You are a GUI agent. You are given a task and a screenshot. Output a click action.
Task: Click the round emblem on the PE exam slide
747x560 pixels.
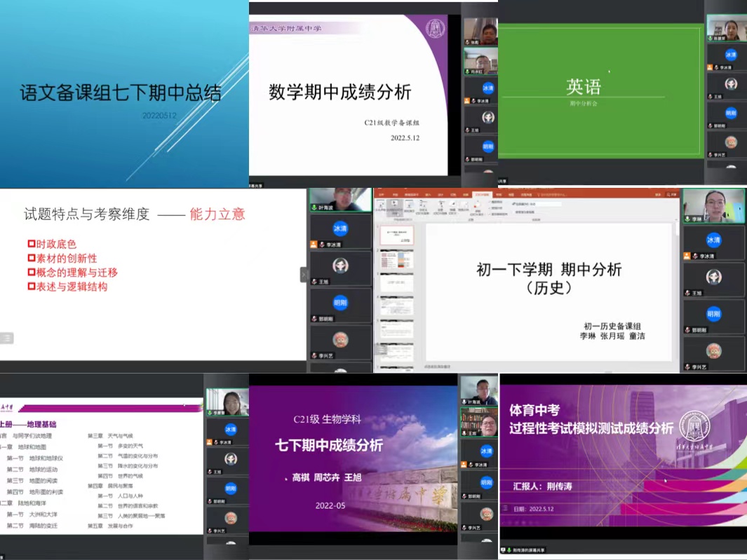pyautogui.click(x=694, y=425)
